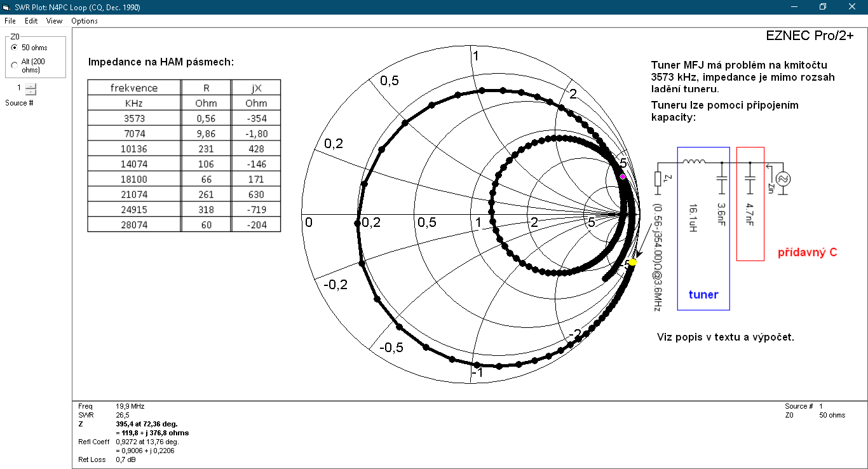The width and height of the screenshot is (868, 469).
Task: Restore the window with the maximize button
Action: coord(823,7)
